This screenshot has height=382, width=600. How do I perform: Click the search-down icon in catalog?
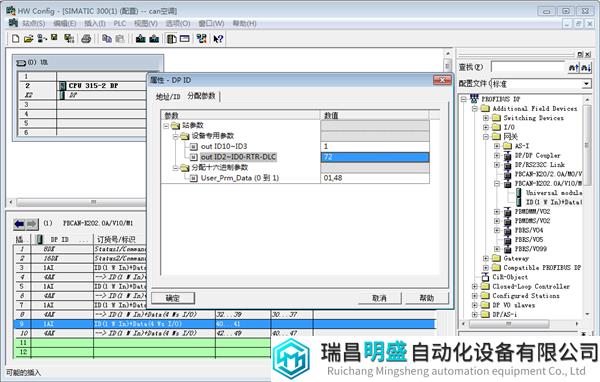pos(586,68)
